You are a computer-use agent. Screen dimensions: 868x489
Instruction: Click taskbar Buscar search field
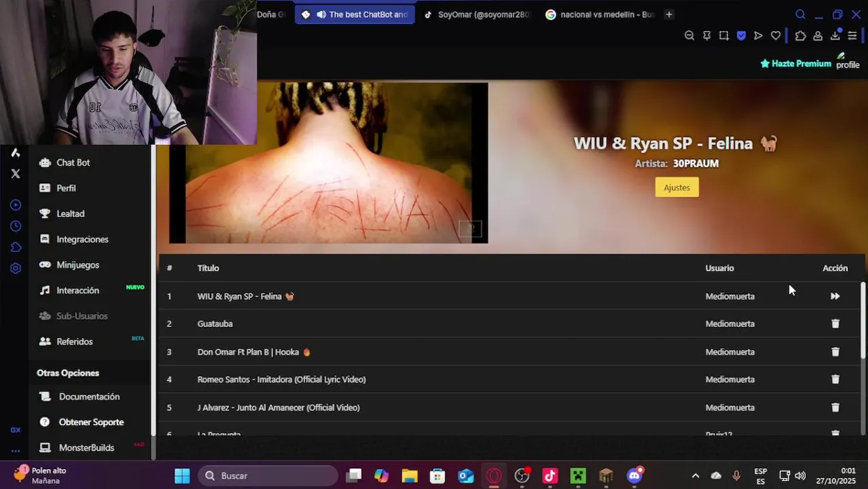(x=269, y=475)
